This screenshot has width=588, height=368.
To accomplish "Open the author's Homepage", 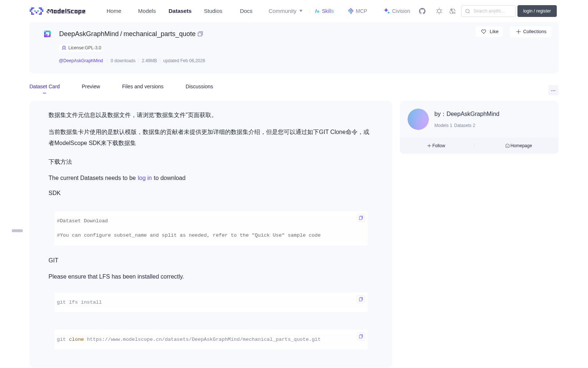I will pyautogui.click(x=519, y=146).
